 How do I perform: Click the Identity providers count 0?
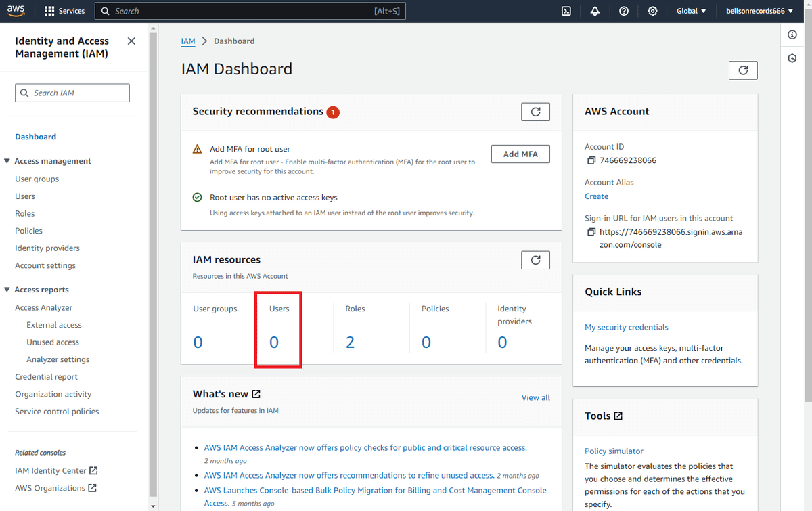(x=502, y=342)
